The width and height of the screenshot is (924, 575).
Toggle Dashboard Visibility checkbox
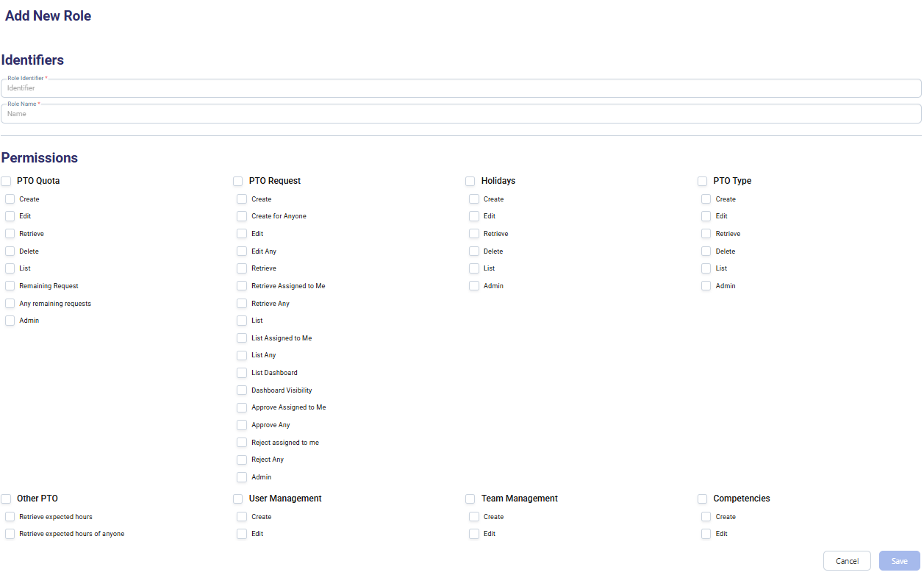(242, 390)
